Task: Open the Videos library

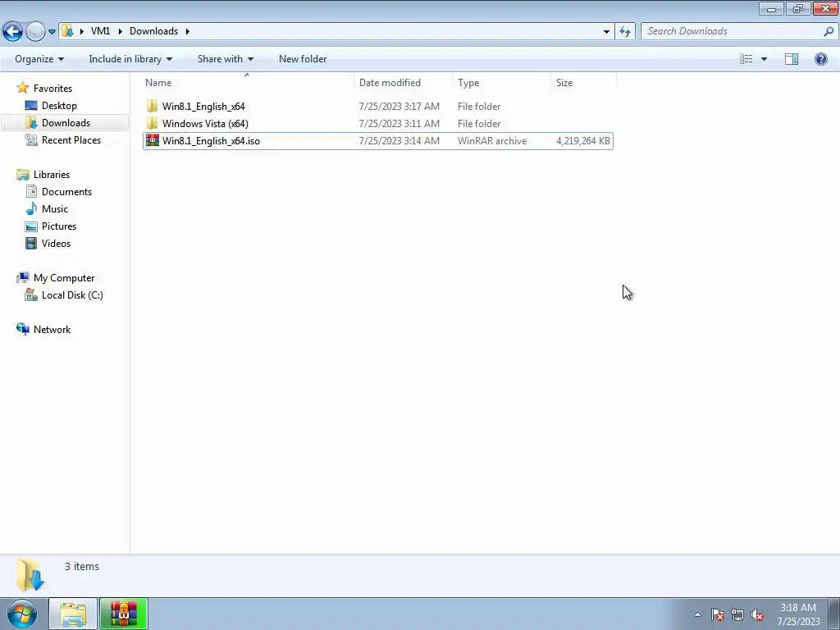Action: click(x=56, y=243)
